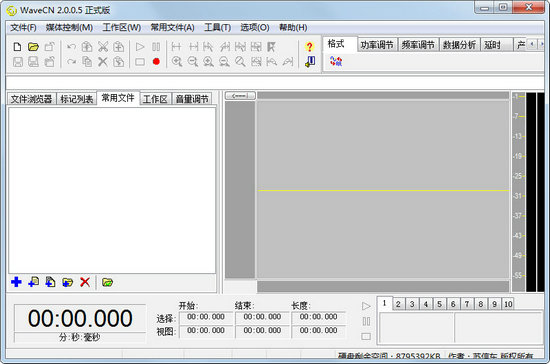Screen dimensions: 550x364
Task: Switch to the 功率调节 tab
Action: click(377, 45)
